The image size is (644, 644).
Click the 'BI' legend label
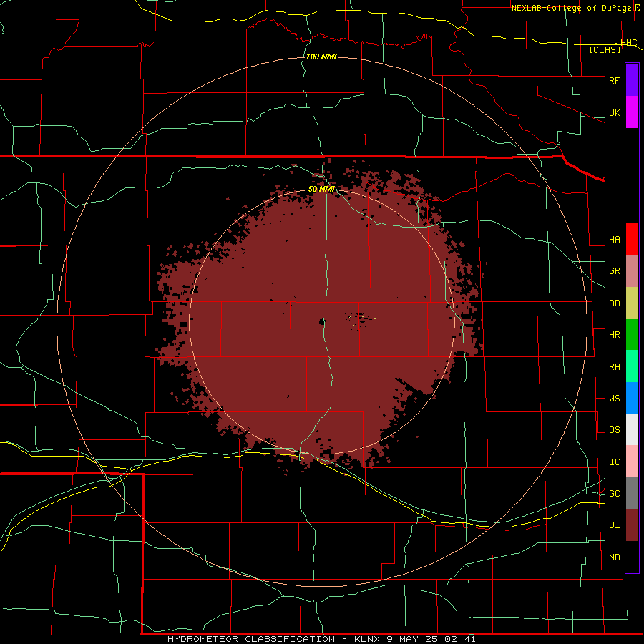point(614,525)
